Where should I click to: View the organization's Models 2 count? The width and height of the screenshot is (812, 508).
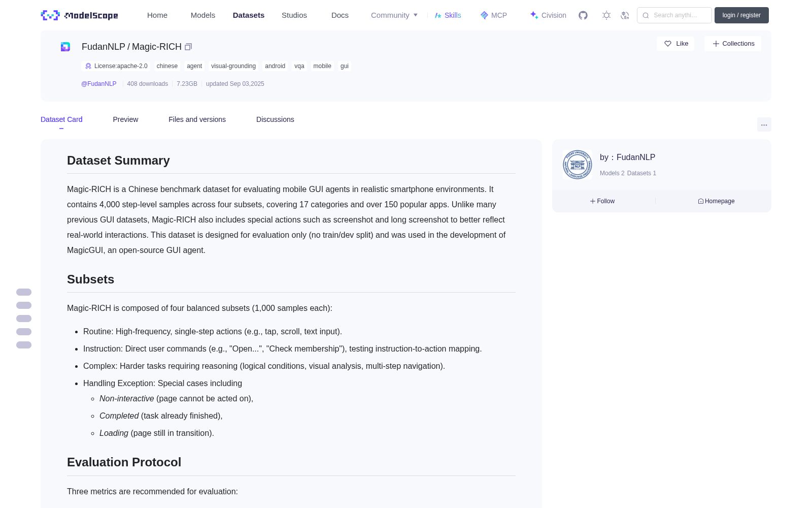612,173
